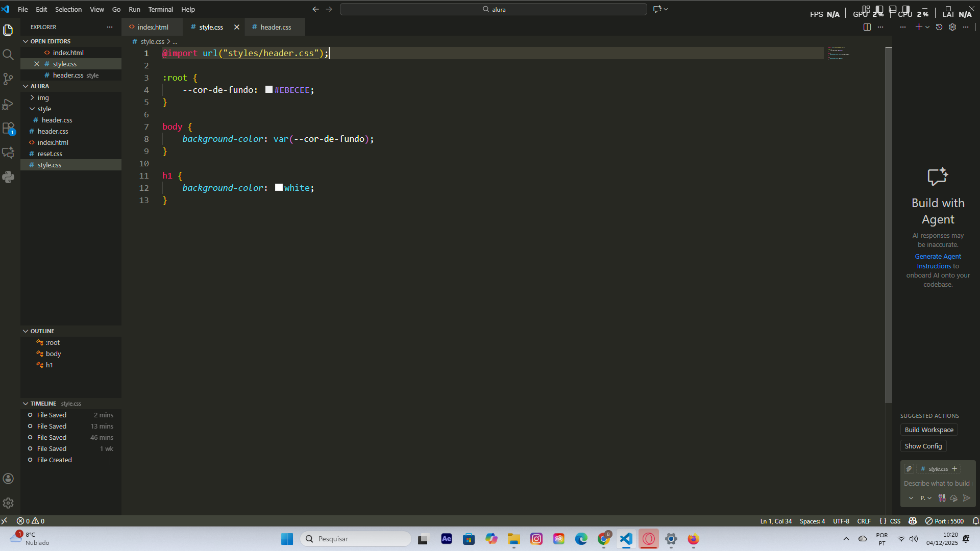The height and width of the screenshot is (551, 980).
Task: Click the alura command center search box
Action: pyautogui.click(x=493, y=9)
